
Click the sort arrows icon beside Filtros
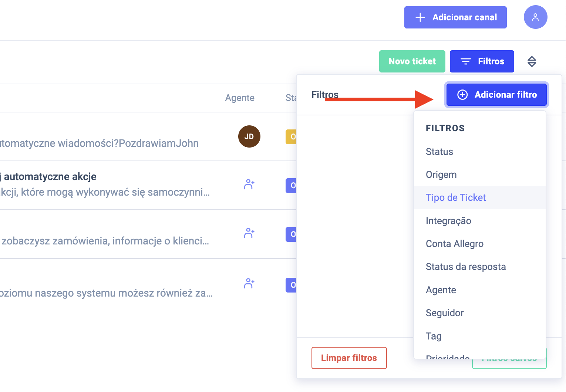(x=532, y=61)
